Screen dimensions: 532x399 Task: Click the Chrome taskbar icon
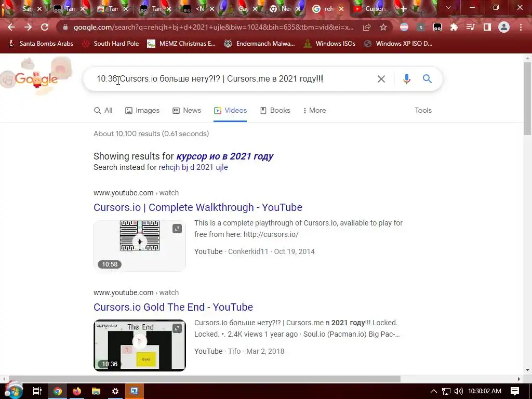click(x=57, y=391)
